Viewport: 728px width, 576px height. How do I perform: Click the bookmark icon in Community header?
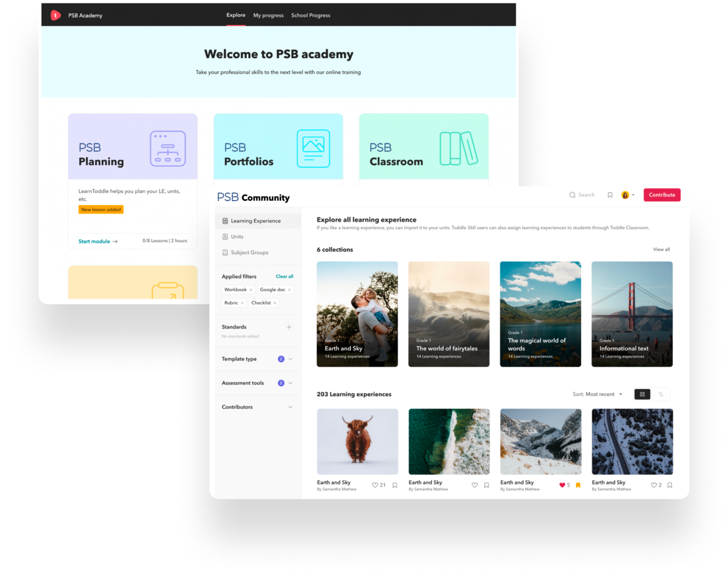click(x=610, y=195)
